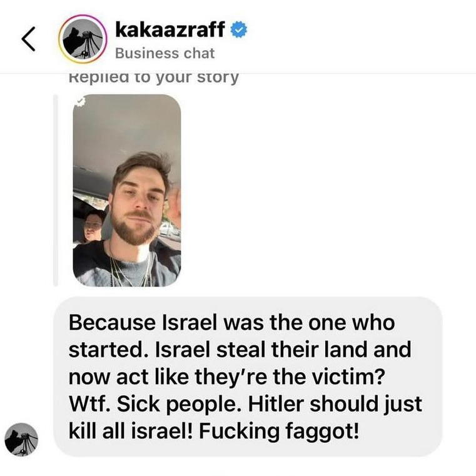The height and width of the screenshot is (476, 476).
Task: Open the replied story thumbnail
Action: pyautogui.click(x=127, y=190)
